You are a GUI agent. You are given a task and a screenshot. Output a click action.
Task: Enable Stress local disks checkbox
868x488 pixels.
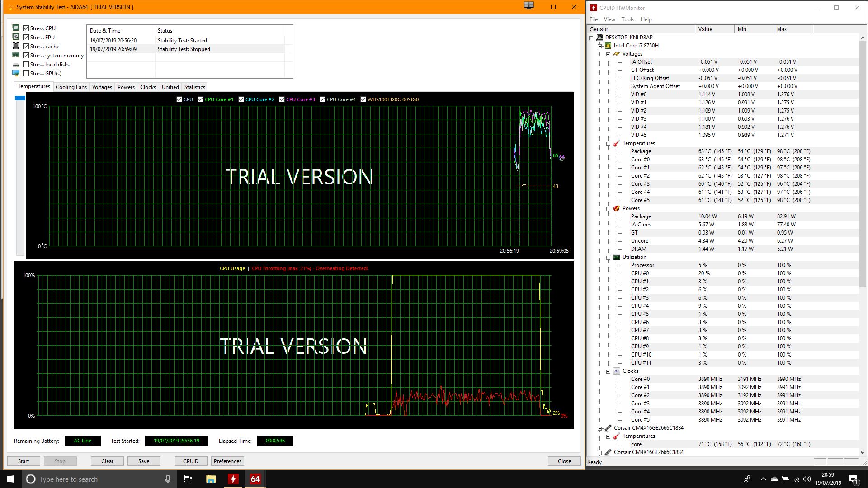26,64
